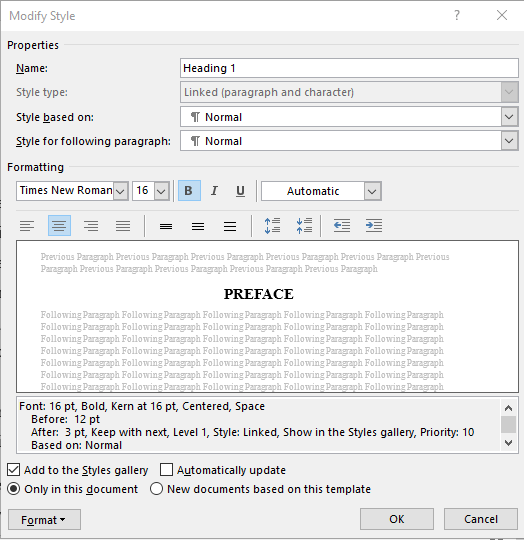This screenshot has height=540, width=524.
Task: Uncheck Add to the Styles gallery
Action: click(13, 470)
